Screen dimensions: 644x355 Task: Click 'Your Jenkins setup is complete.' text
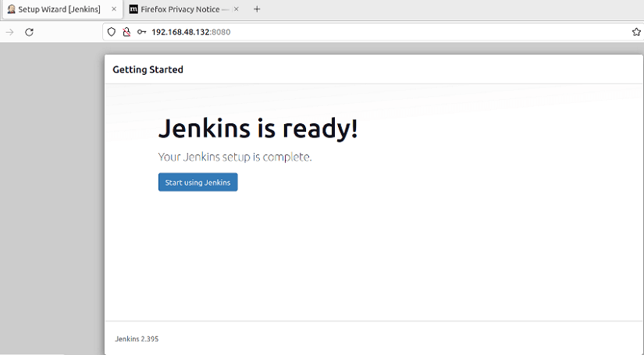coord(235,157)
